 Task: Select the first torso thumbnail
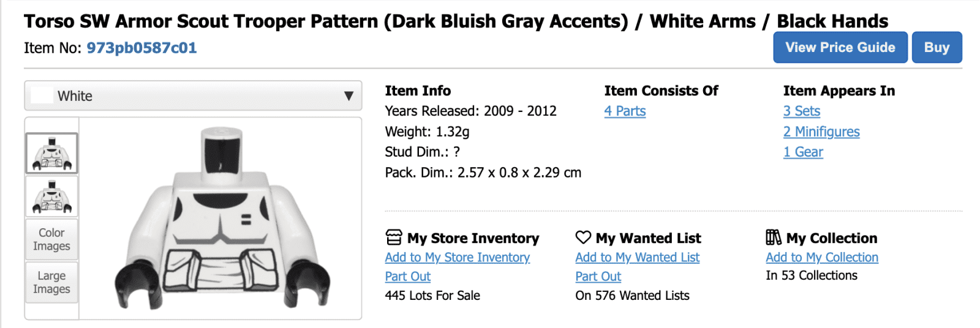click(x=52, y=154)
